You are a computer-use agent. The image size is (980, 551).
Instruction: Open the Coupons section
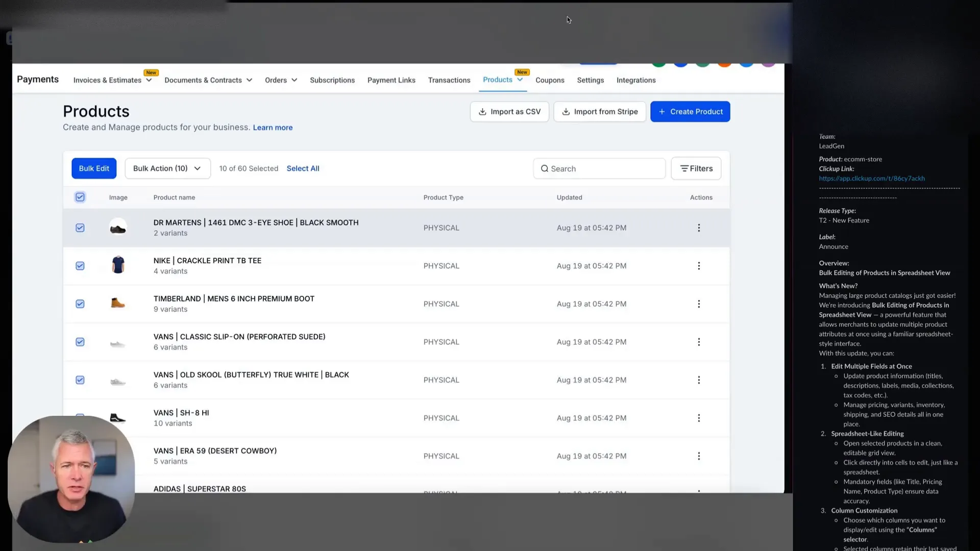[x=550, y=80]
